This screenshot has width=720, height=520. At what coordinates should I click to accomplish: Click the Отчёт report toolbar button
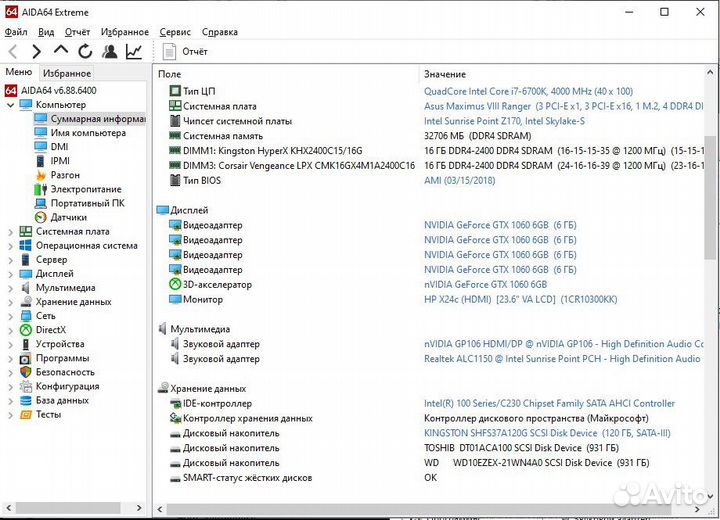pyautogui.click(x=185, y=51)
